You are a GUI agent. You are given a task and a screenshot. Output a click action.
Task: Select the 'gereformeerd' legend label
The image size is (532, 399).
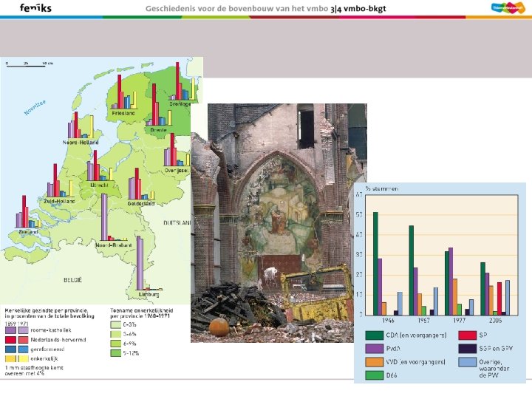pos(47,349)
